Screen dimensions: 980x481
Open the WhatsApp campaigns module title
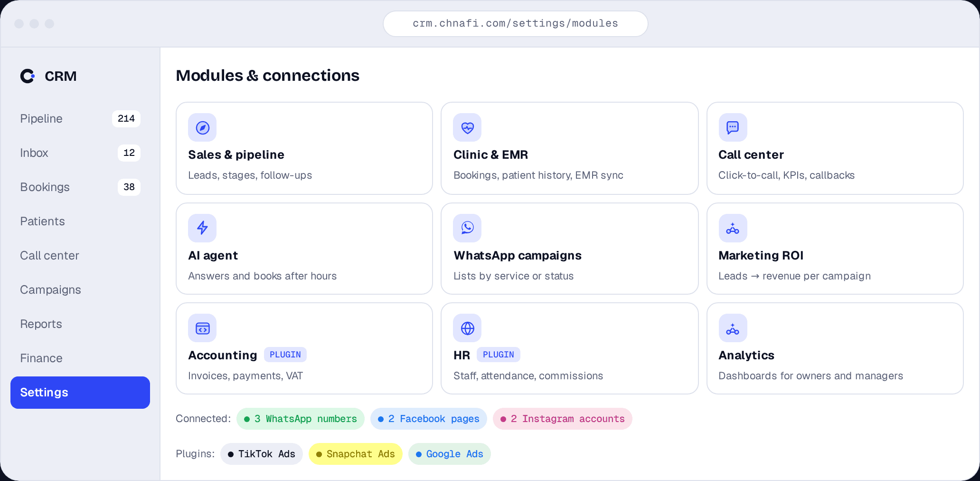click(518, 256)
